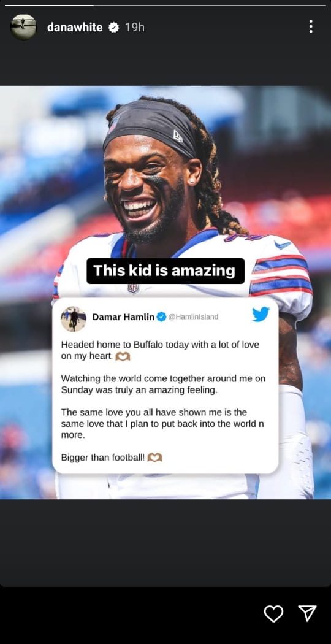Open the three-dot story options menu

pos(311,26)
